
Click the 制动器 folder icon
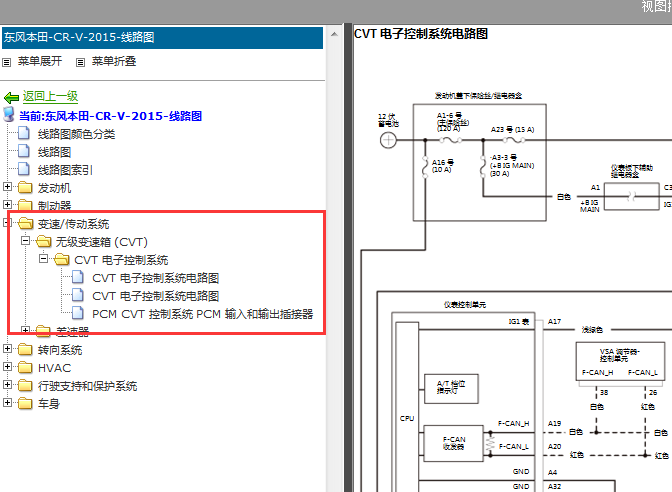click(x=25, y=205)
